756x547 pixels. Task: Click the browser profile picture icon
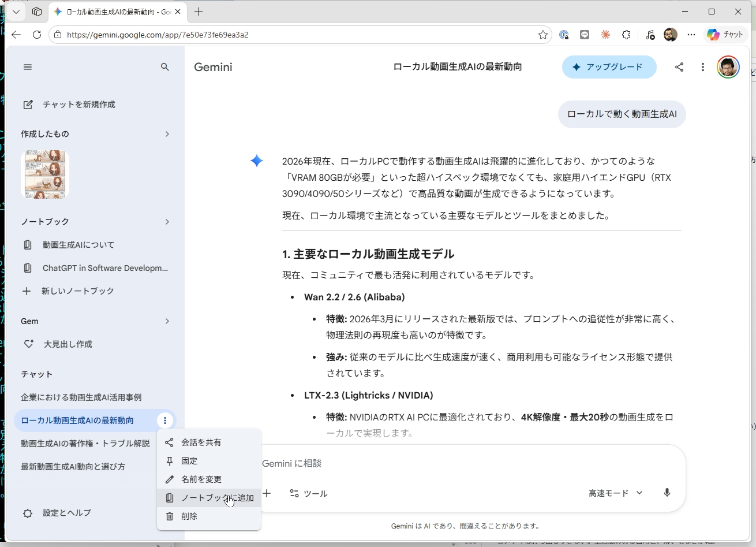click(x=670, y=35)
